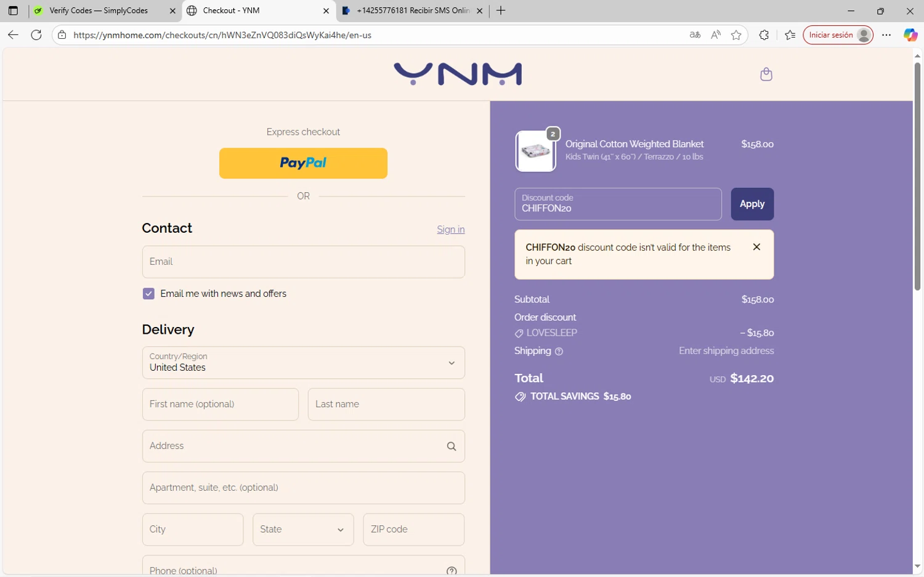Click the Sign in link
This screenshot has height=577, width=924.
pyautogui.click(x=451, y=230)
